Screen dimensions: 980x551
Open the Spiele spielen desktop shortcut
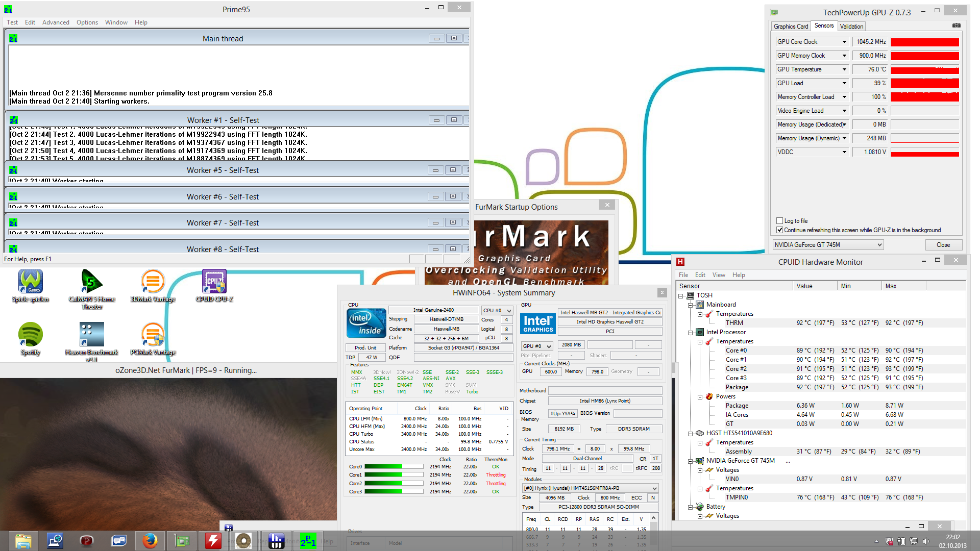pyautogui.click(x=31, y=286)
